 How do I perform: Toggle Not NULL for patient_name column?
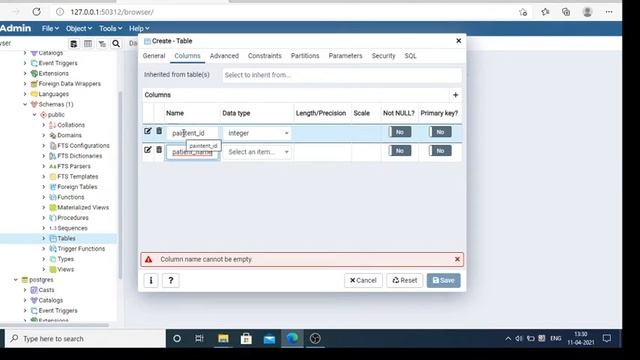pos(400,151)
